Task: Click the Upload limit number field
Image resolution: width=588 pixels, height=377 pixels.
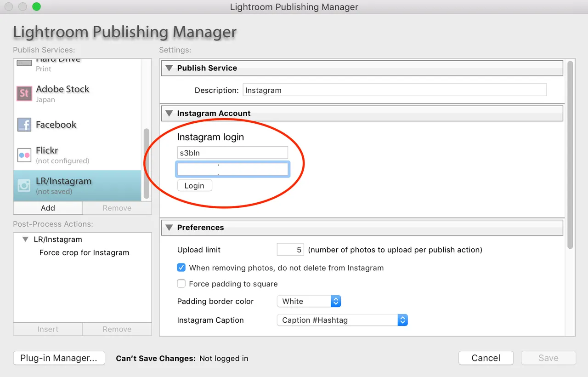Action: point(290,250)
